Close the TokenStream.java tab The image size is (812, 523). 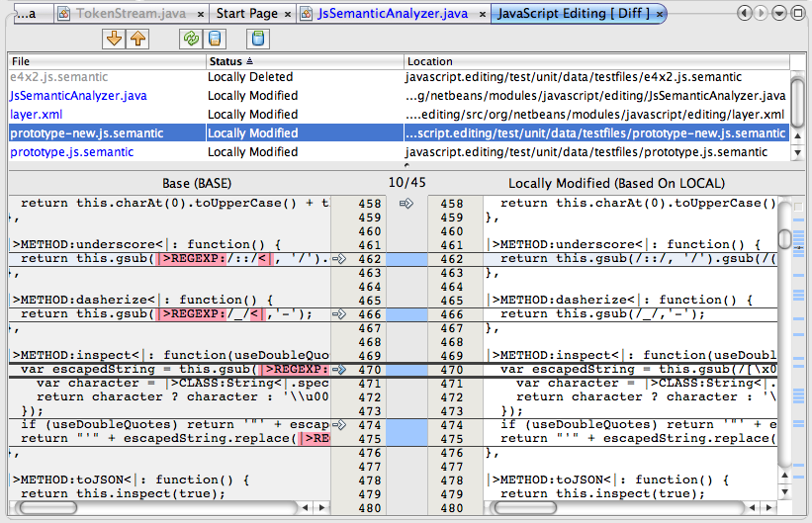pyautogui.click(x=201, y=15)
